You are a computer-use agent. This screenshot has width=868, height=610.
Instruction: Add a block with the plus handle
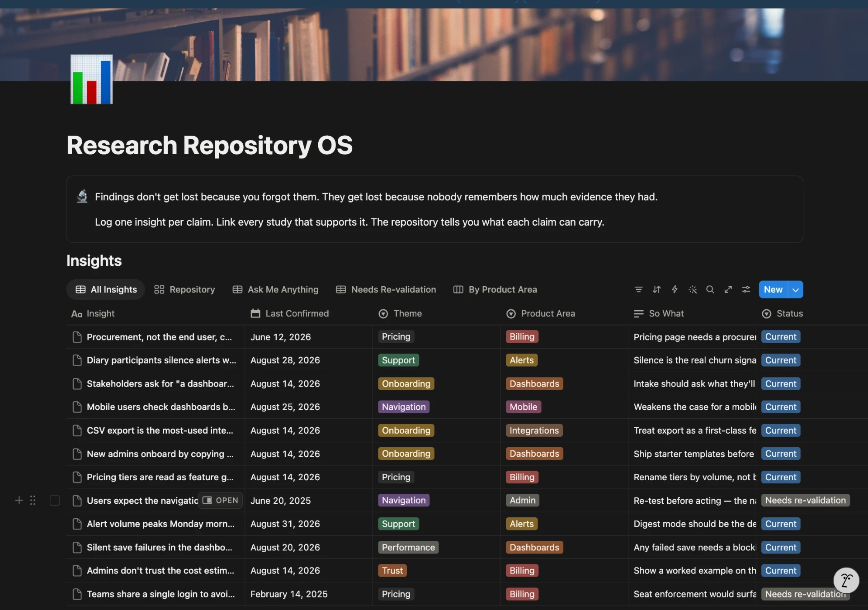coord(19,500)
